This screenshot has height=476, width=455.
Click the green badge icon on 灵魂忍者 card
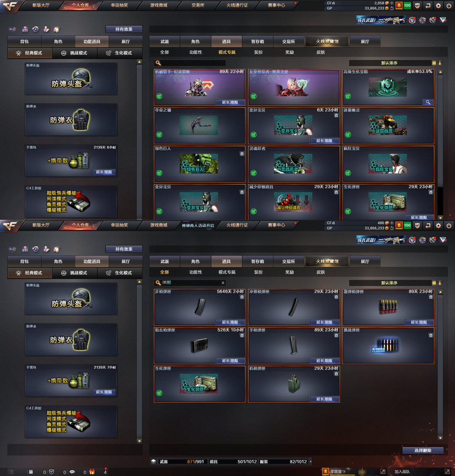coord(254,173)
